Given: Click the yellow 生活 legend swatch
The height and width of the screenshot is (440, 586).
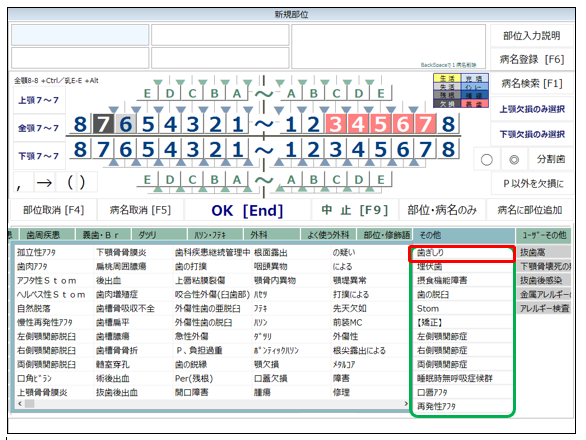Looking at the screenshot, I should click(x=447, y=79).
